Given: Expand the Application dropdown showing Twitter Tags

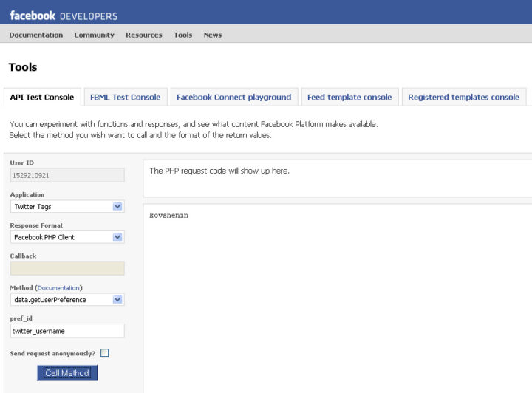Looking at the screenshot, I should (67, 207).
